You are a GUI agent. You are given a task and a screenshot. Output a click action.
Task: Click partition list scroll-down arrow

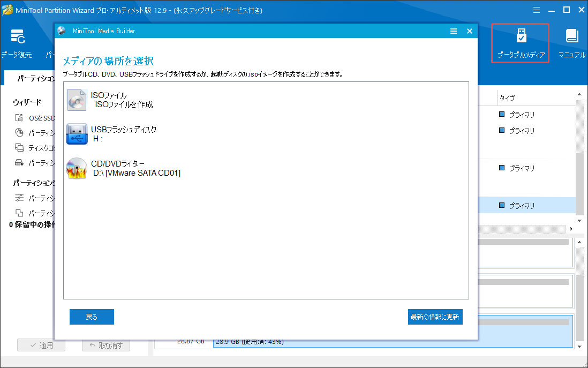coord(580,221)
